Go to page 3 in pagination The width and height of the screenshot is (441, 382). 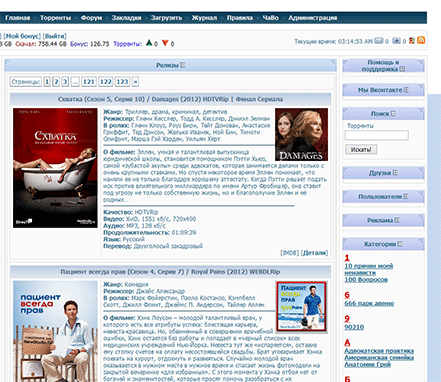[65, 82]
